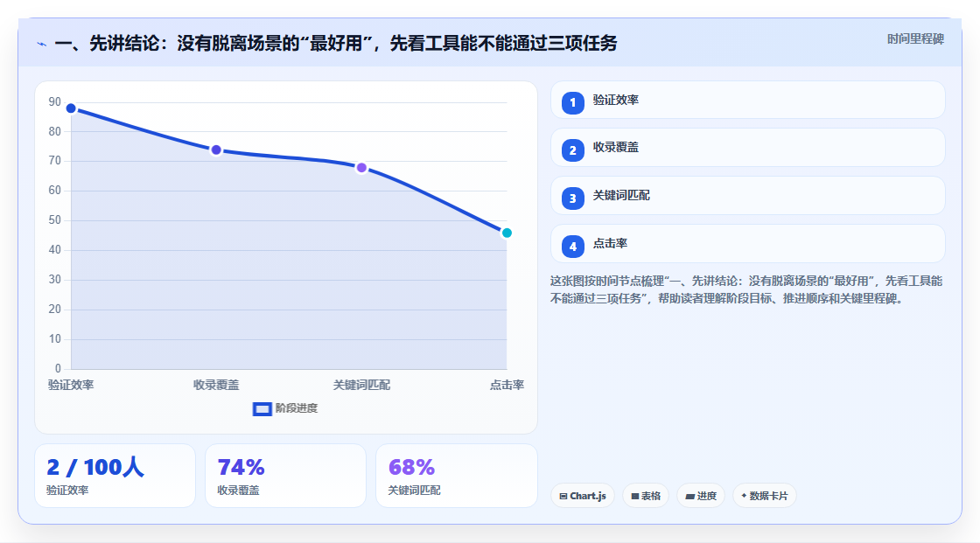The width and height of the screenshot is (980, 543).
Task: Select the cyan 点击率 data point
Action: pyautogui.click(x=507, y=233)
